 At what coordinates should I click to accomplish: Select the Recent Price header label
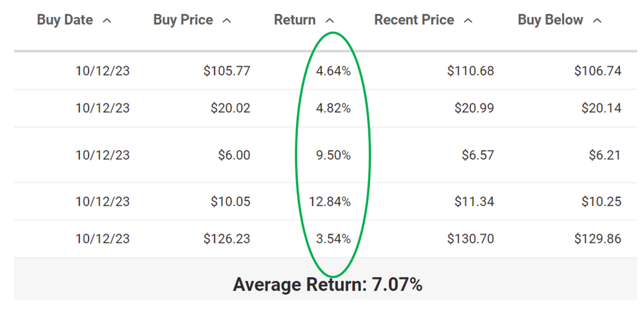tap(414, 20)
